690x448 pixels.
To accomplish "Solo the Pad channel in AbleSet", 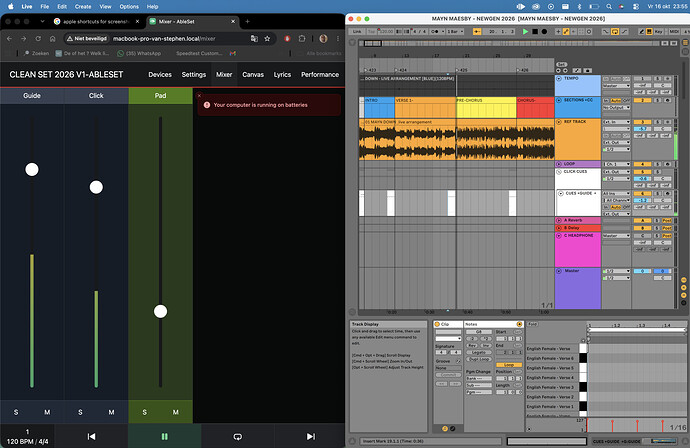I will [x=144, y=412].
